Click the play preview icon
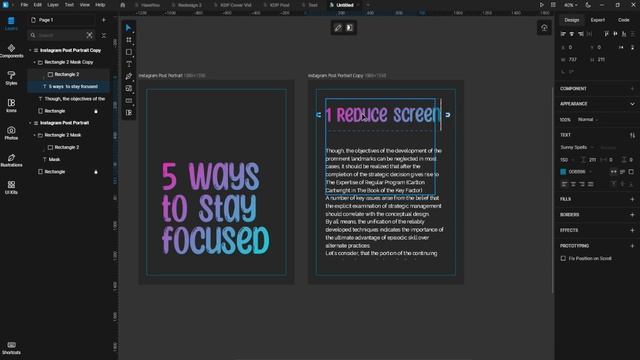Viewport: 640px width, 360px height. pos(542,5)
